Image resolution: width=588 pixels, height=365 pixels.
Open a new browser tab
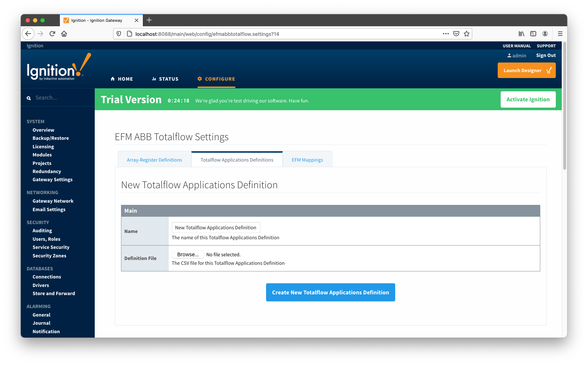point(149,20)
